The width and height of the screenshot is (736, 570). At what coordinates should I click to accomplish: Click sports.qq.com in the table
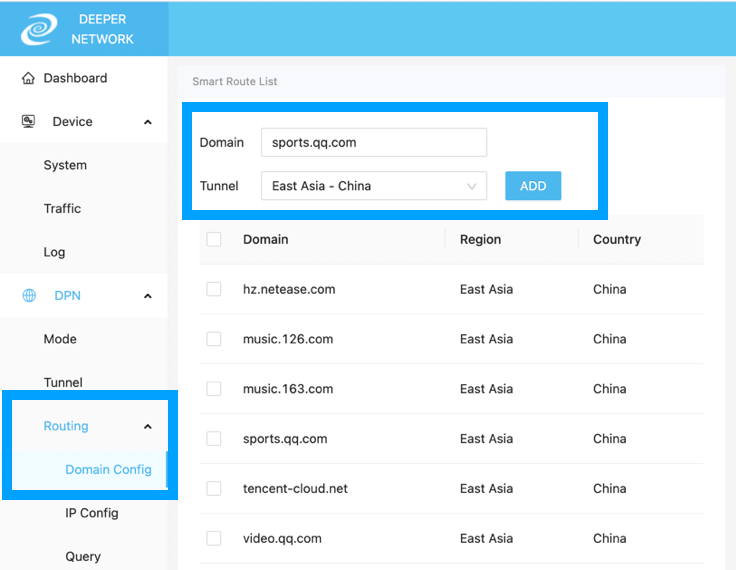click(285, 439)
